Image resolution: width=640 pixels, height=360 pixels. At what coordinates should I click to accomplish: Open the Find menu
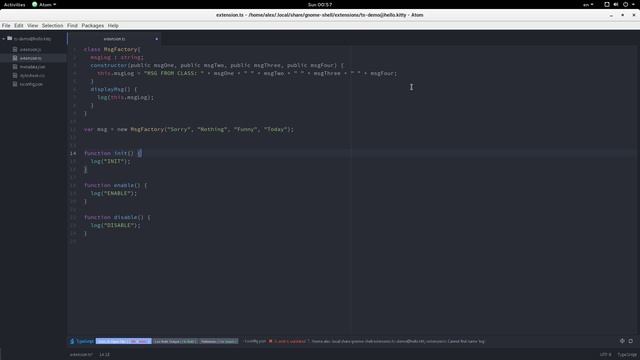[72, 25]
